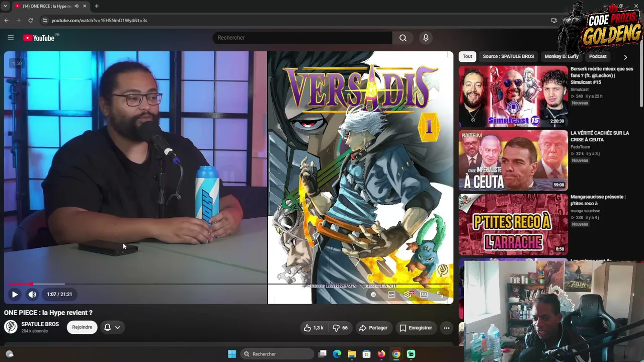Viewport: 644px width, 362px height.
Task: View site information icon in address bar
Action: click(44, 21)
